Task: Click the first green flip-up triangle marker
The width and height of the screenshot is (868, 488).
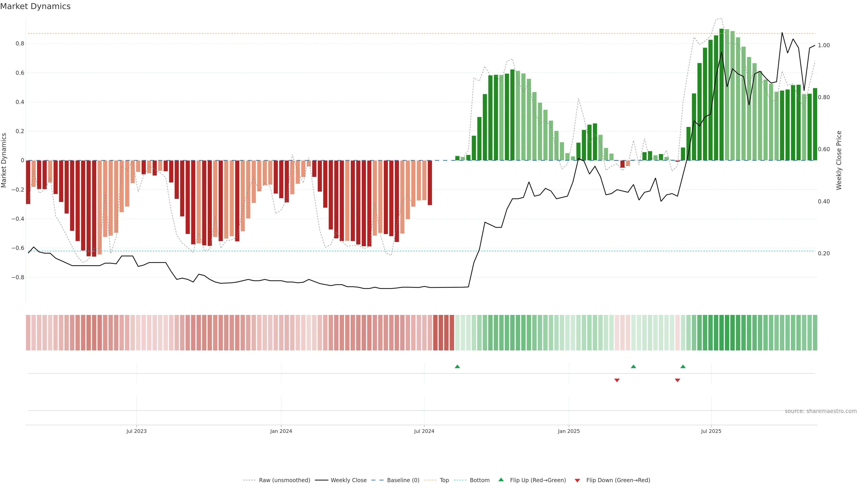Action: pos(457,366)
